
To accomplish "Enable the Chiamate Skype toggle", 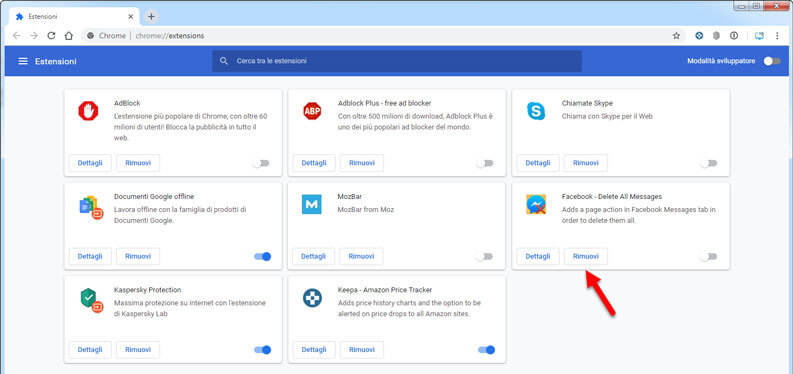I will (709, 163).
